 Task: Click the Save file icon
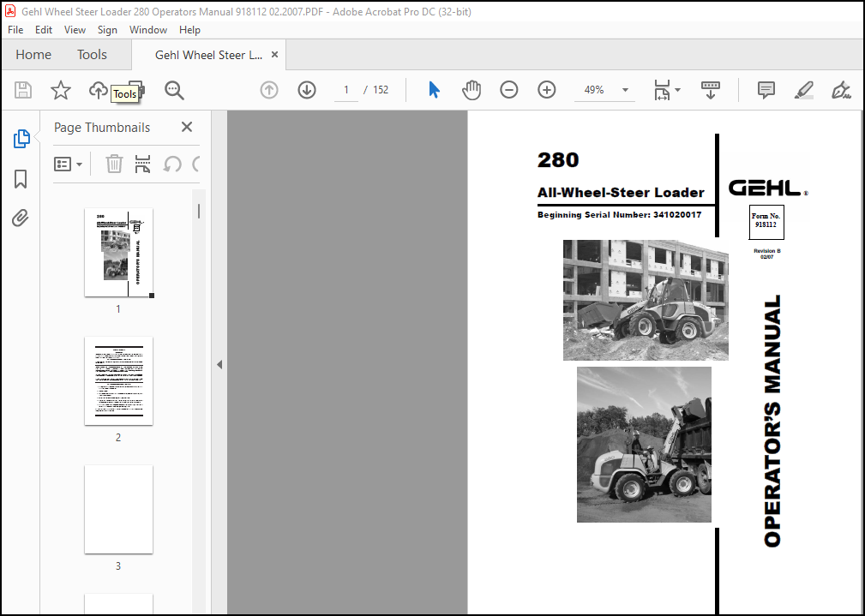point(22,90)
